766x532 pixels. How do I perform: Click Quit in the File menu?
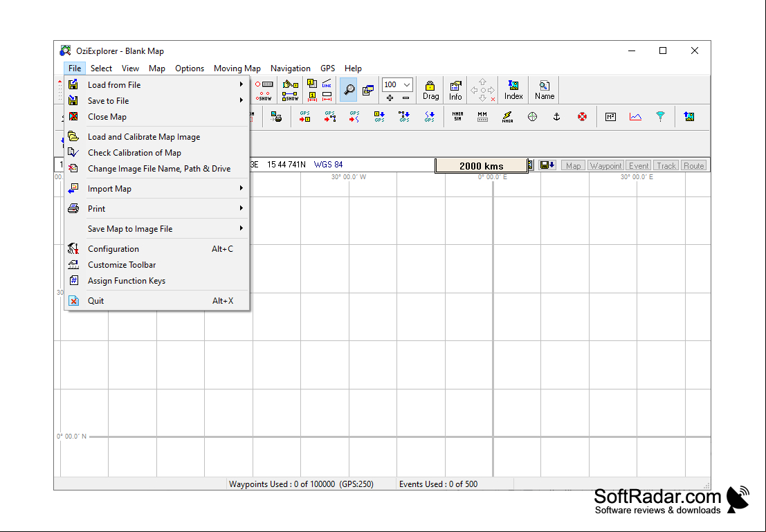157,301
